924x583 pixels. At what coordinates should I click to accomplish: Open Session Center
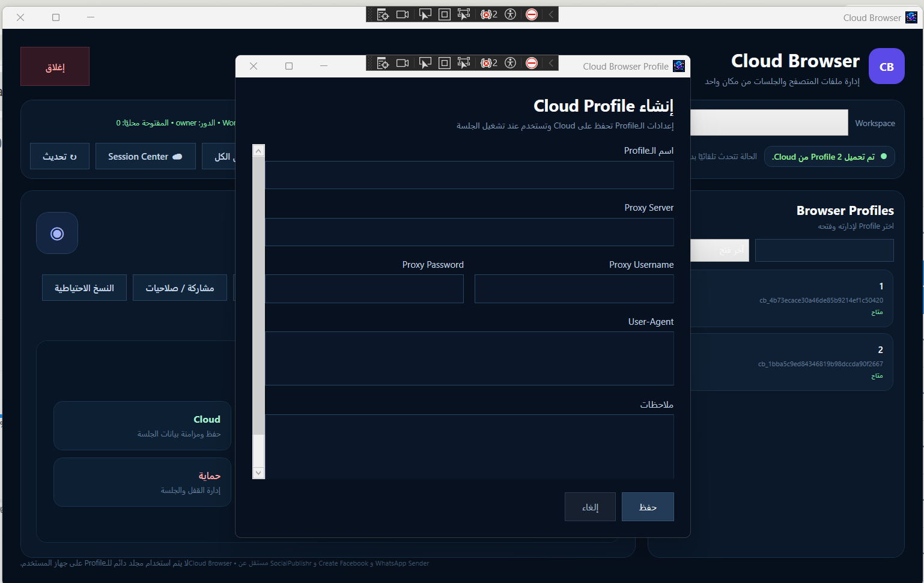point(145,156)
